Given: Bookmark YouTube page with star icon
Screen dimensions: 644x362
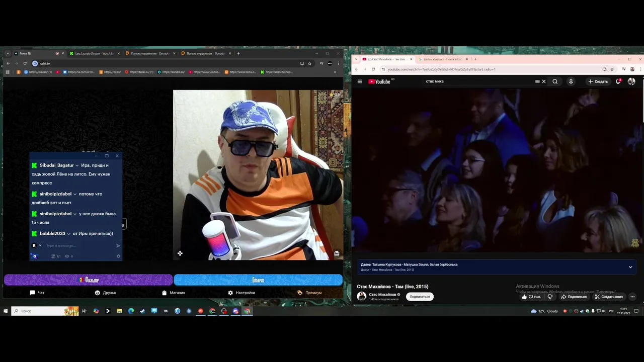Looking at the screenshot, I should 612,69.
